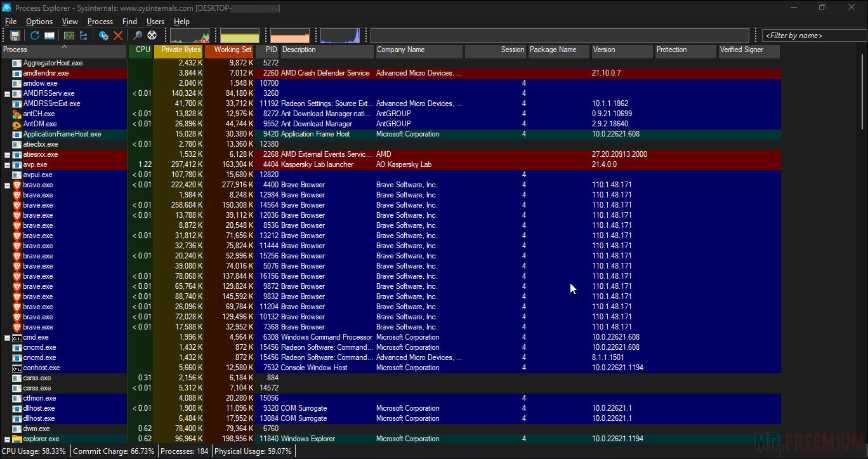Click the CPU usage mini graph
This screenshot has width=868, height=459.
(x=190, y=36)
